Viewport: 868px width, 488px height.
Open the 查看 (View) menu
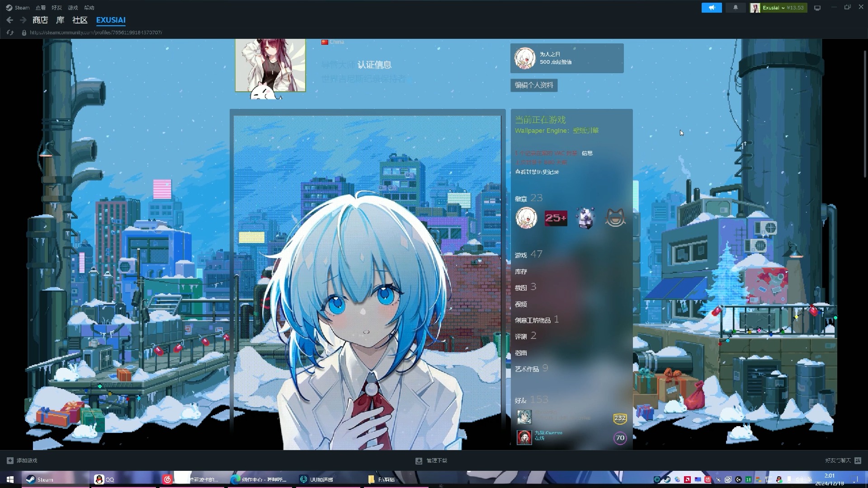41,8
